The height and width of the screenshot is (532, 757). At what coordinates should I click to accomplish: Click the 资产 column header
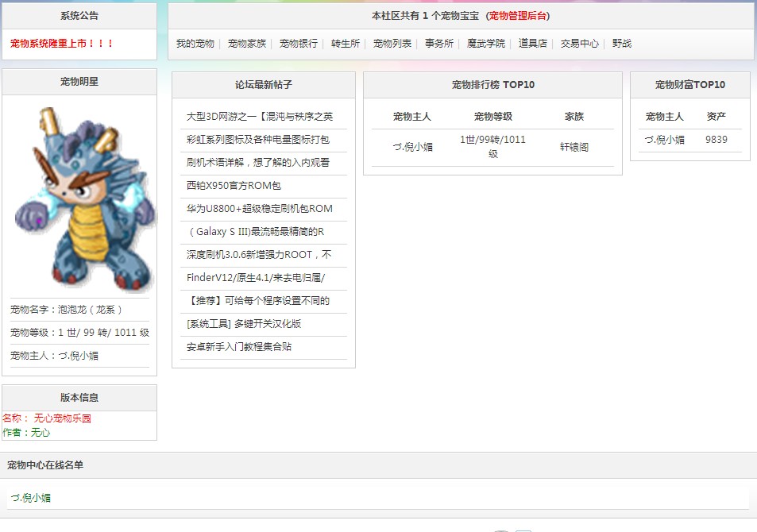point(716,117)
